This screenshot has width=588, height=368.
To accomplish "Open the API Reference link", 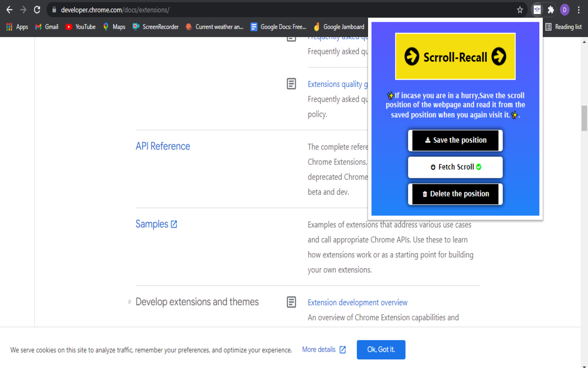I will pyautogui.click(x=163, y=146).
